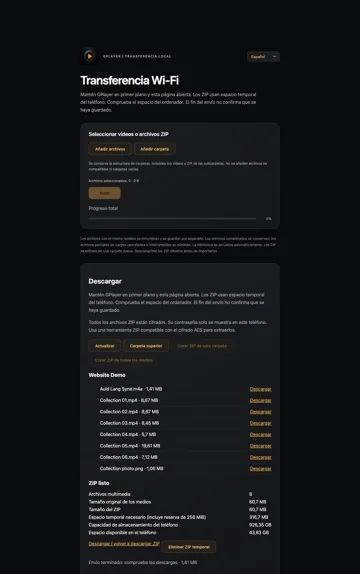
Task: Click Crear ZIP de esta carpeta
Action: [202, 346]
